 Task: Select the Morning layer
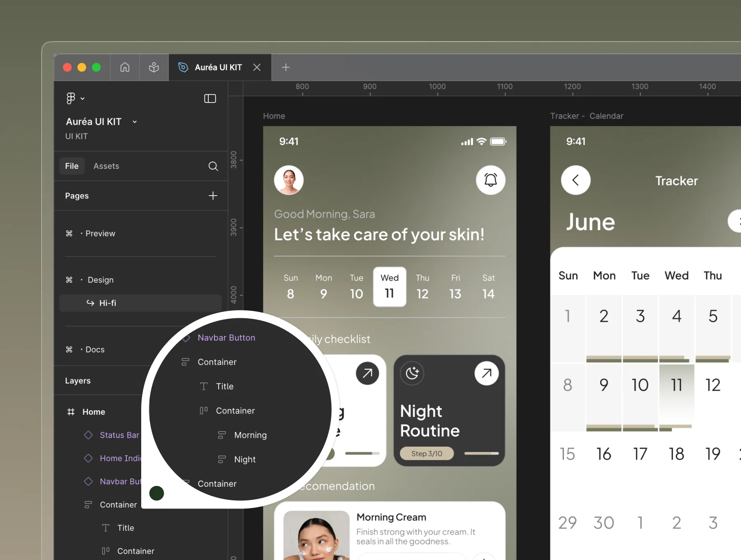pyautogui.click(x=250, y=435)
